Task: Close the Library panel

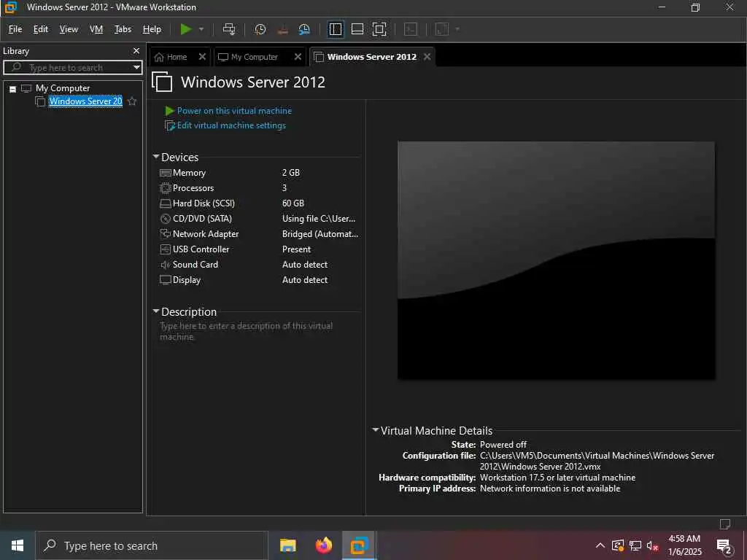Action: [136, 50]
